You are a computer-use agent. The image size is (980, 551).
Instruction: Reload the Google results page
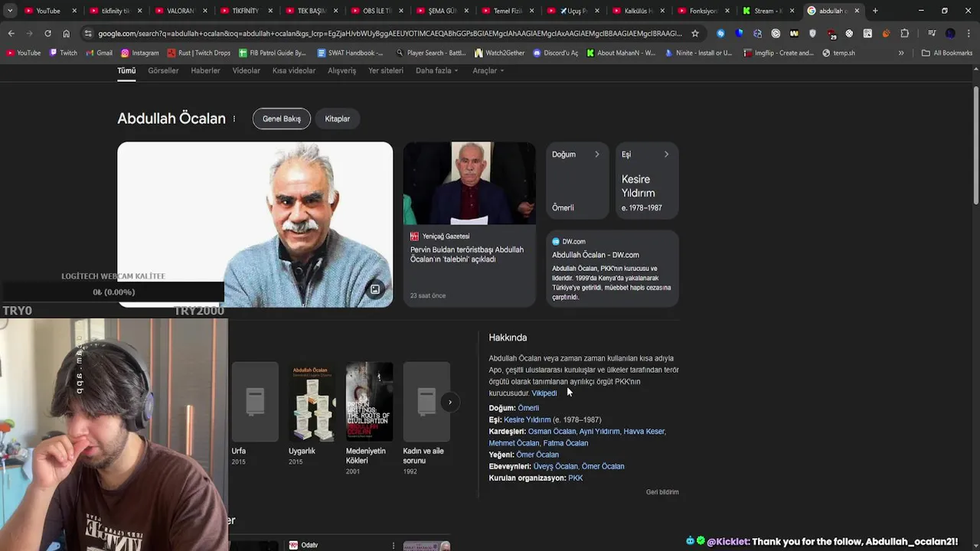(47, 34)
